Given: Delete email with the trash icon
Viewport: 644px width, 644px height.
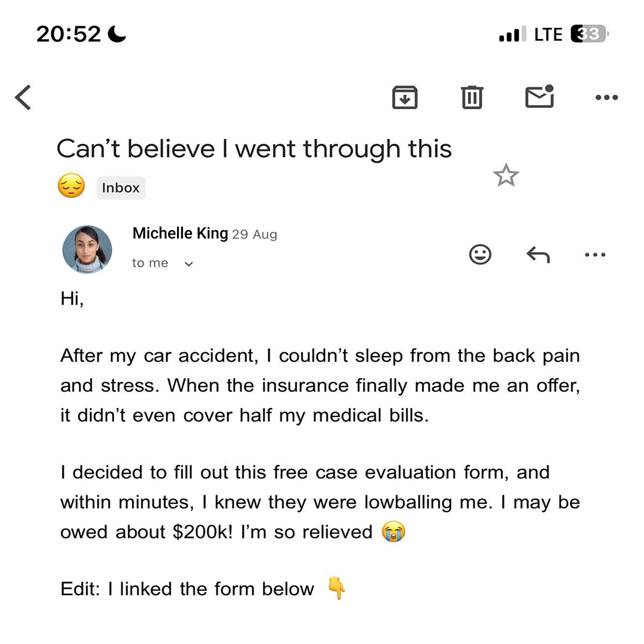Looking at the screenshot, I should coord(472,97).
